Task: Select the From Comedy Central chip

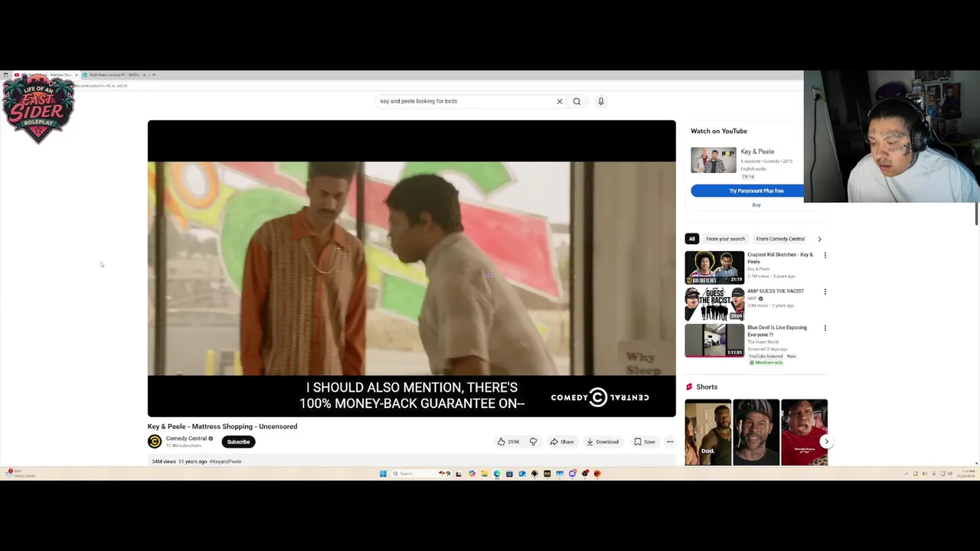Action: click(780, 239)
